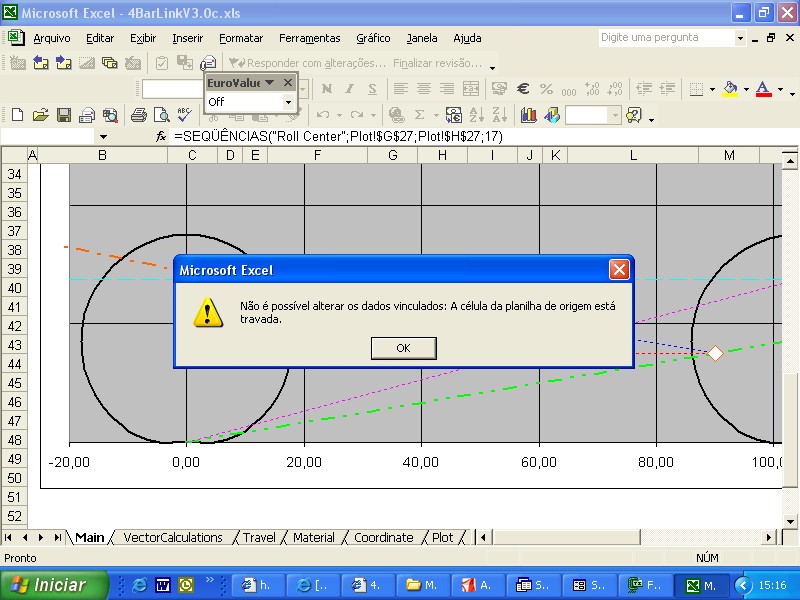This screenshot has height=600, width=800.
Task: Open the Zoom percentage combo box
Action: (593, 115)
